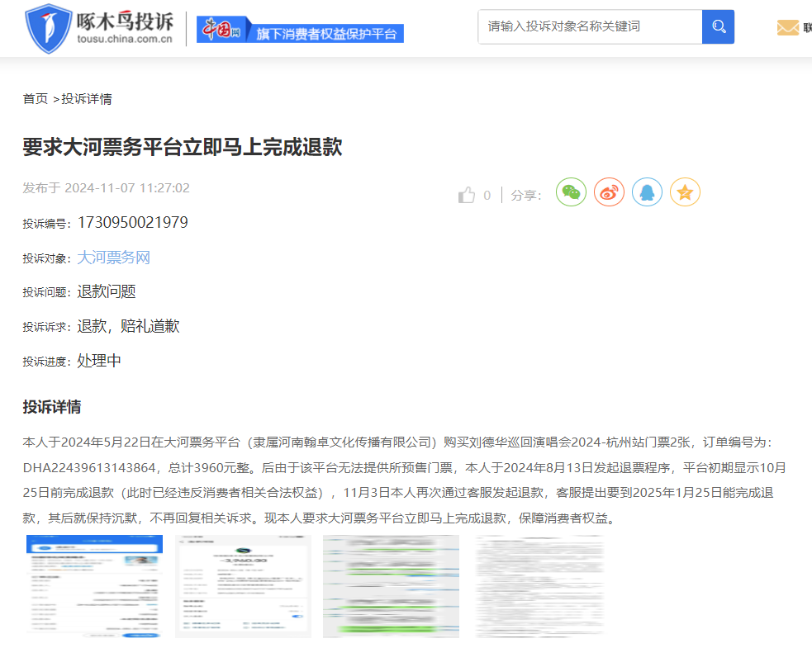Go to 首页 in breadcrumb

[x=36, y=99]
